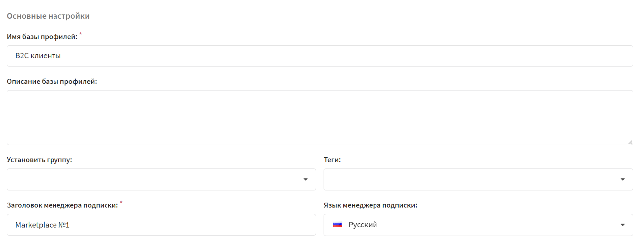Open the Теги selection field
The width and height of the screenshot is (644, 243).
click(479, 179)
